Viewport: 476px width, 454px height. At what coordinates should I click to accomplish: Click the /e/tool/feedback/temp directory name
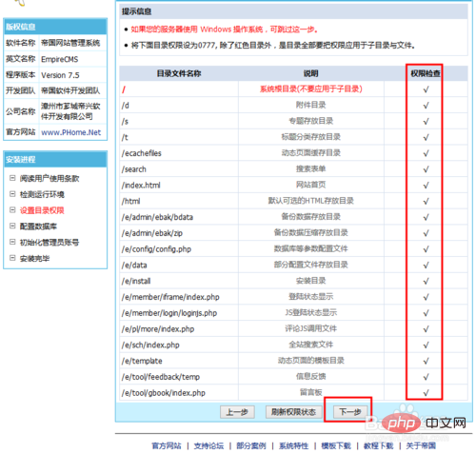(x=161, y=377)
